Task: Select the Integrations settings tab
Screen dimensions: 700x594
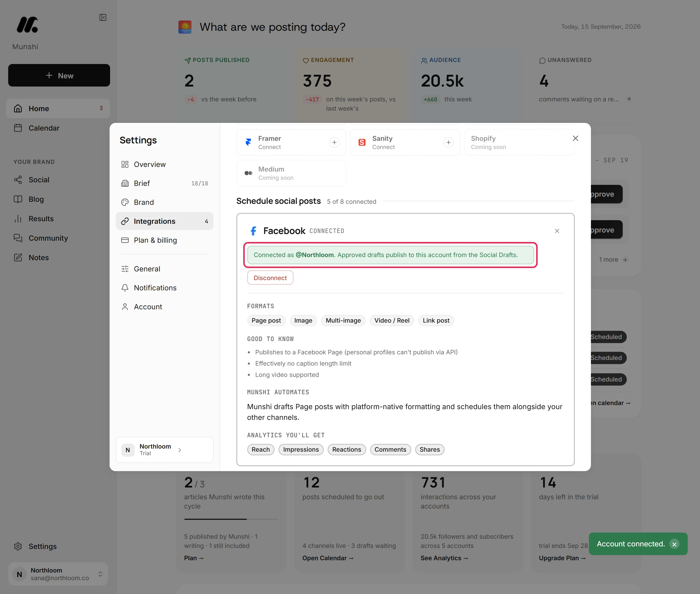Action: point(165,221)
